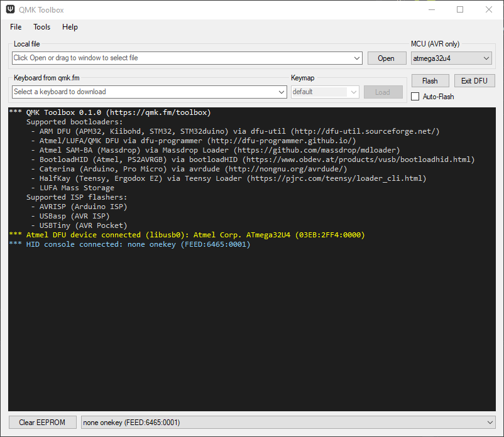Click the Open button
The image size is (504, 437).
point(386,58)
